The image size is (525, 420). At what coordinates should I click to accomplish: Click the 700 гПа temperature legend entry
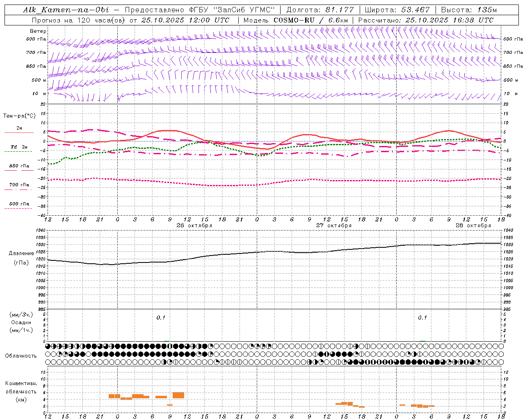pyautogui.click(x=19, y=185)
